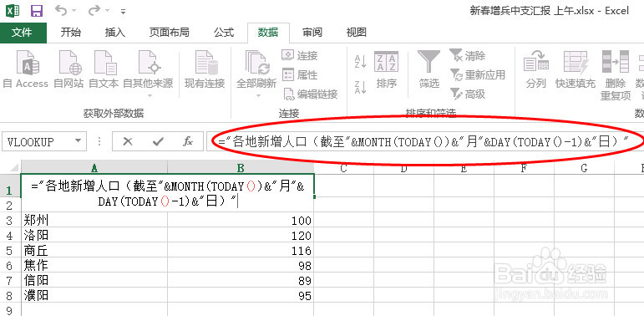This screenshot has height=316, width=644.
Task: Expand the 全部刷新 dropdown arrow
Action: [x=258, y=96]
